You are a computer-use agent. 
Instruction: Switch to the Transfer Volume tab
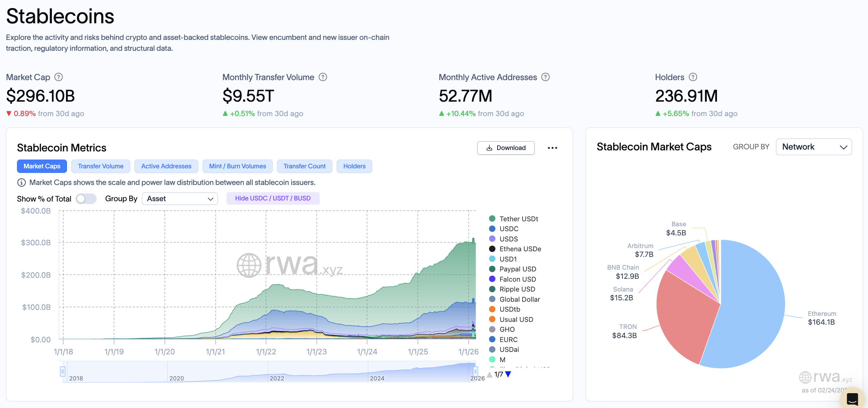click(x=101, y=166)
